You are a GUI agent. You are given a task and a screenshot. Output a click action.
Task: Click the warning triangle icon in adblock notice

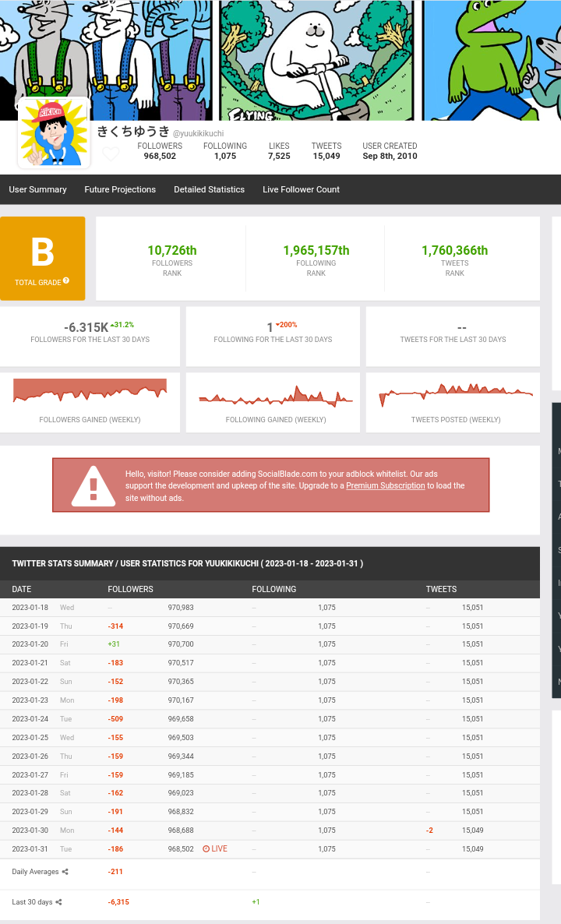click(93, 485)
